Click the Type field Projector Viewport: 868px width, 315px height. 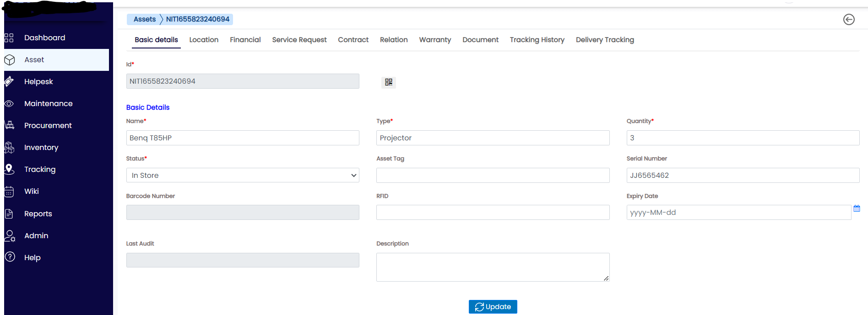(x=493, y=138)
